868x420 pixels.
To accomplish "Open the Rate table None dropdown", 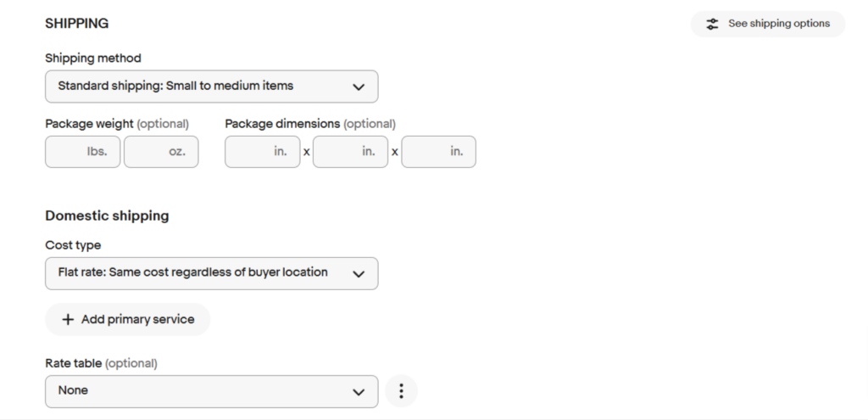I will pyautogui.click(x=211, y=392).
